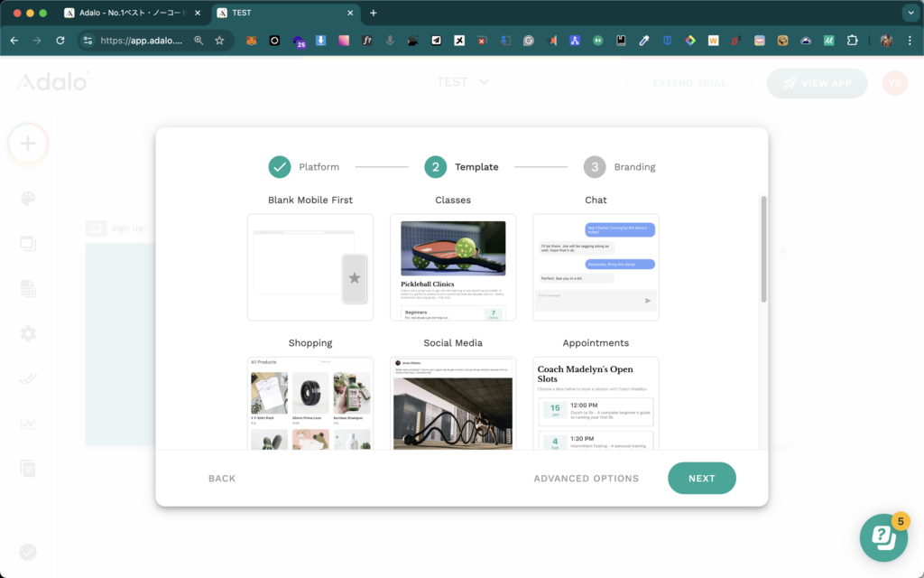Click the site information icon in the address bar
924x578 pixels.
click(88, 41)
